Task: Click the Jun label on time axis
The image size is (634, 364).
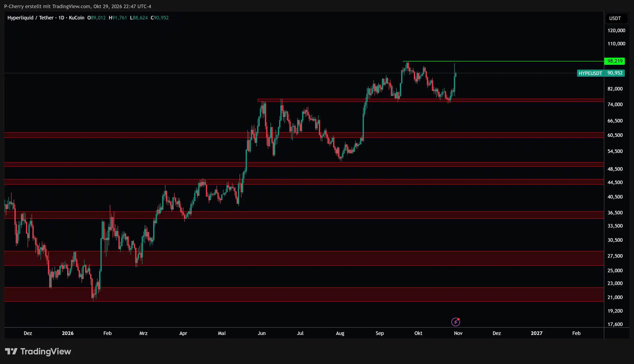Action: (262, 333)
